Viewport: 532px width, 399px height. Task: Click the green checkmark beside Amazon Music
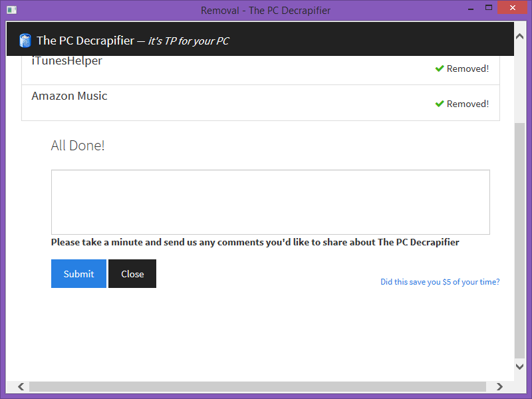click(440, 104)
